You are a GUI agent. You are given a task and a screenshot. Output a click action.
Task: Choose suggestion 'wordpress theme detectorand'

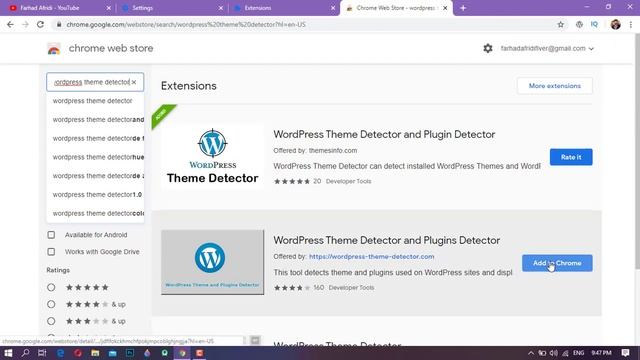click(x=95, y=120)
